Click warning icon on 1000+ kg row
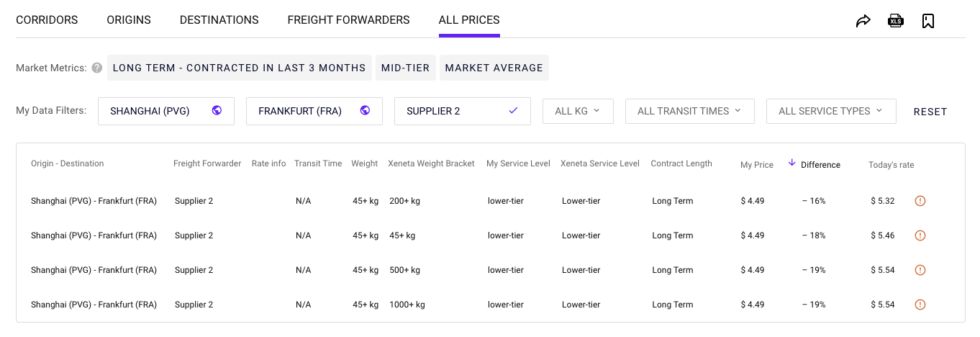 point(920,305)
